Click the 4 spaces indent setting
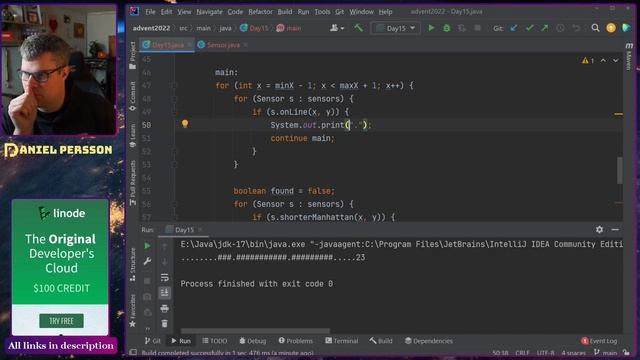The image size is (640, 360). (x=573, y=353)
